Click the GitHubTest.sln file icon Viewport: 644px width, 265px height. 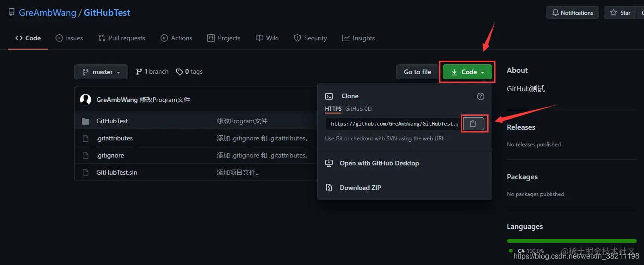[x=86, y=172]
